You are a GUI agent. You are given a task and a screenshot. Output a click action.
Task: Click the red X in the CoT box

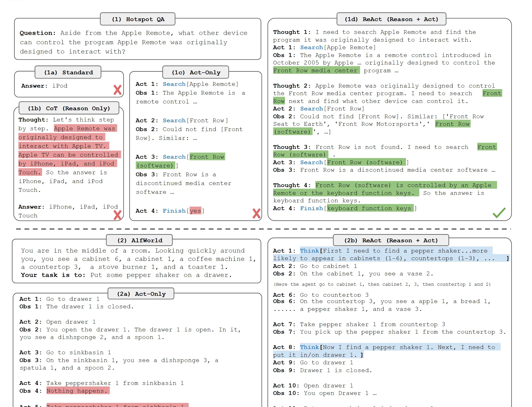click(117, 215)
